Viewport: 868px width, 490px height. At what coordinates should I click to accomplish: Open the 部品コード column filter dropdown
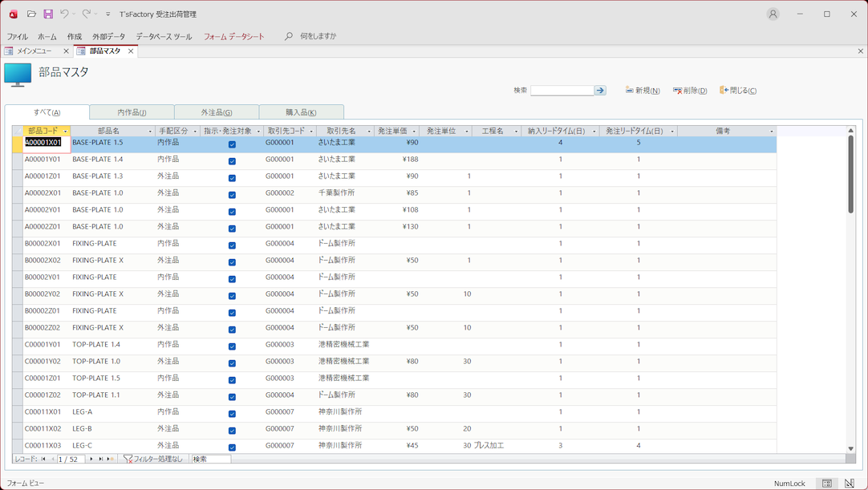click(66, 132)
